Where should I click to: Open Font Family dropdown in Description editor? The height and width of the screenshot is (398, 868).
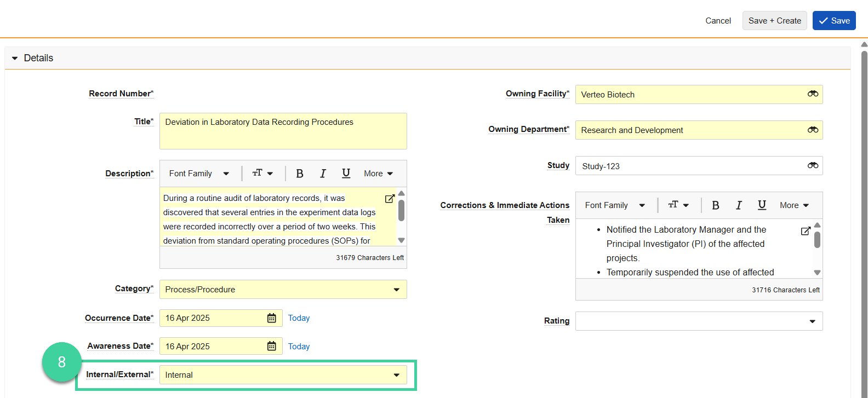[x=199, y=174]
